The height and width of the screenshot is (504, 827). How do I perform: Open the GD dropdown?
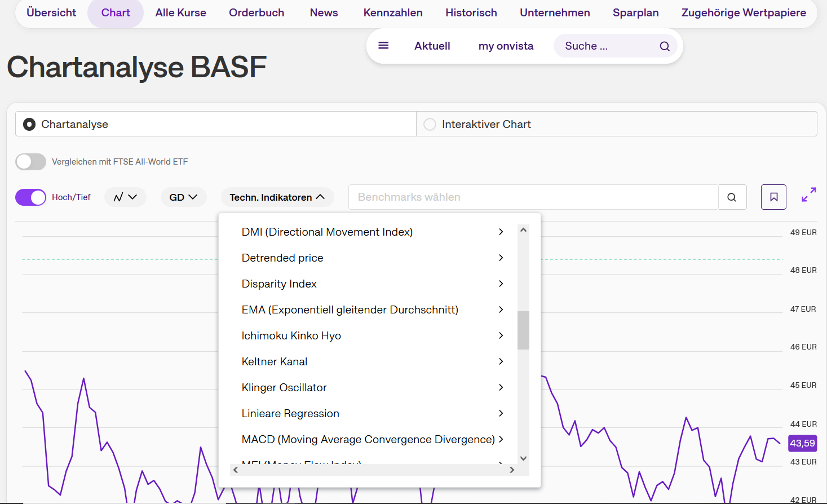[183, 197]
